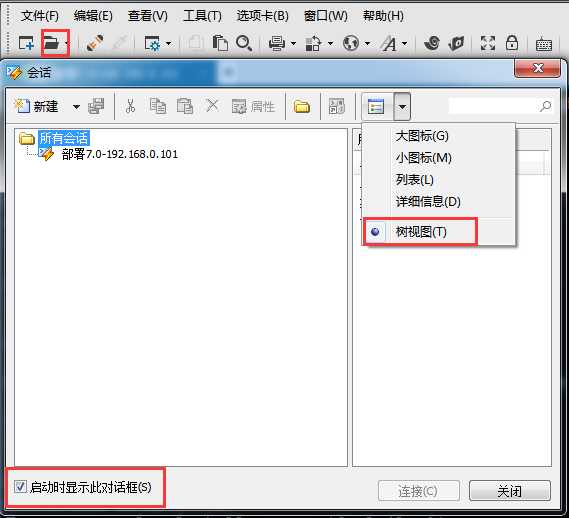Click the swirl Xftp icon
The height and width of the screenshot is (518, 569).
click(432, 43)
